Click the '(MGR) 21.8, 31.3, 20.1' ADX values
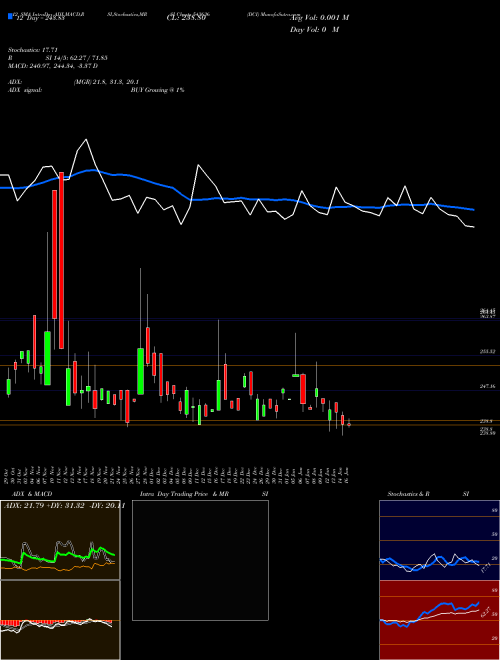Image resolution: width=500 pixels, height=660 pixels. tap(106, 82)
